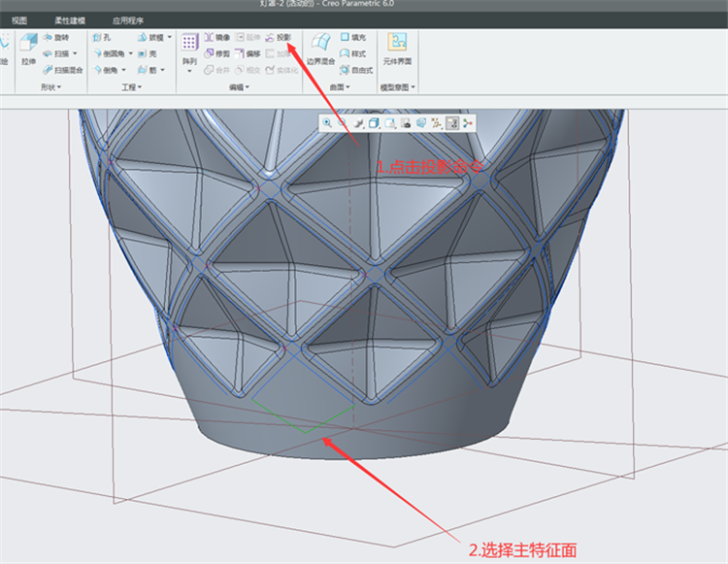Click the 延伸 (Extend) command
Image resolution: width=728 pixels, height=564 pixels.
click(x=248, y=37)
